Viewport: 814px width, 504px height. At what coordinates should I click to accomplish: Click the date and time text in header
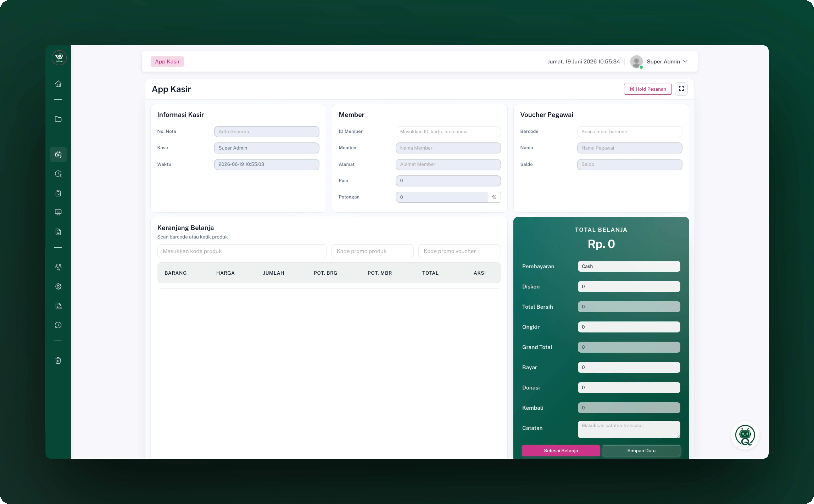tap(584, 62)
